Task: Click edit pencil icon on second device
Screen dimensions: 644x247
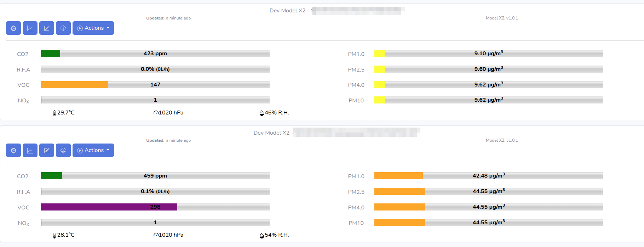Action: click(47, 150)
